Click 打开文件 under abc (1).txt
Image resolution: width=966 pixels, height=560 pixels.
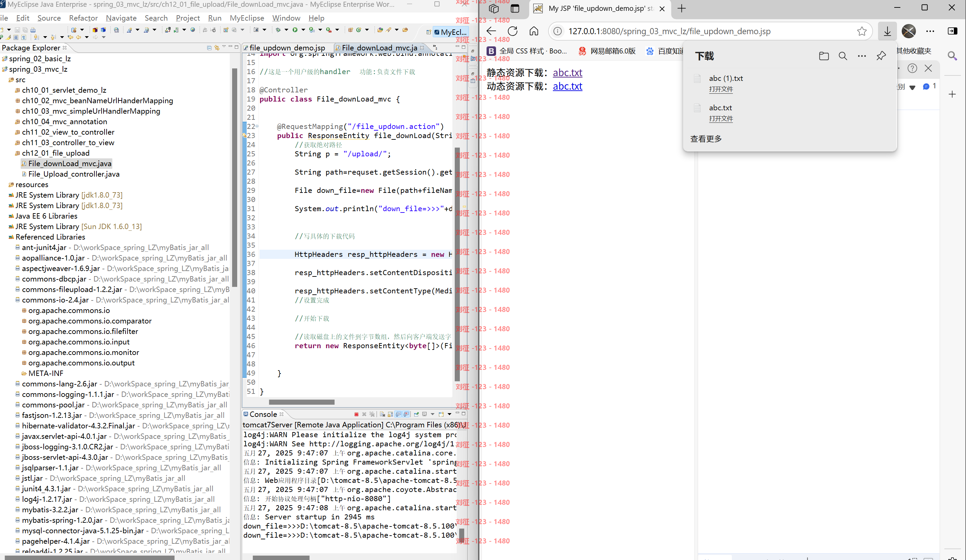[x=721, y=89]
